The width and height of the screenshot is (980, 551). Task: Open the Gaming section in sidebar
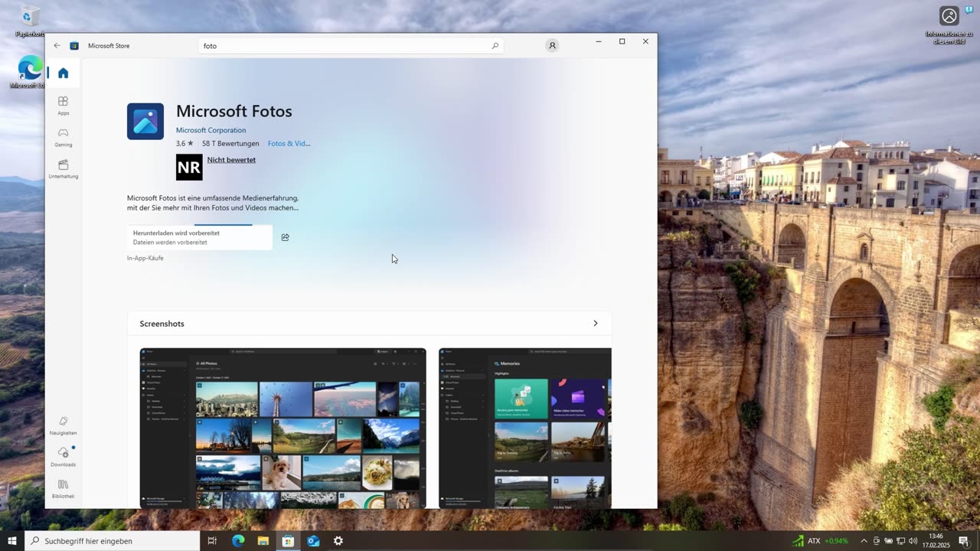pyautogui.click(x=63, y=138)
